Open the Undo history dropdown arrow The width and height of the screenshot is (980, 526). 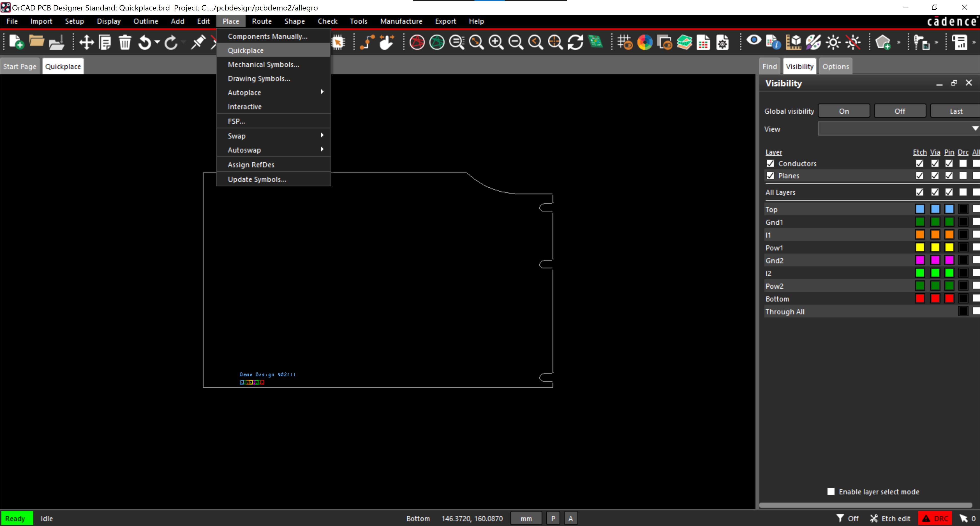157,42
